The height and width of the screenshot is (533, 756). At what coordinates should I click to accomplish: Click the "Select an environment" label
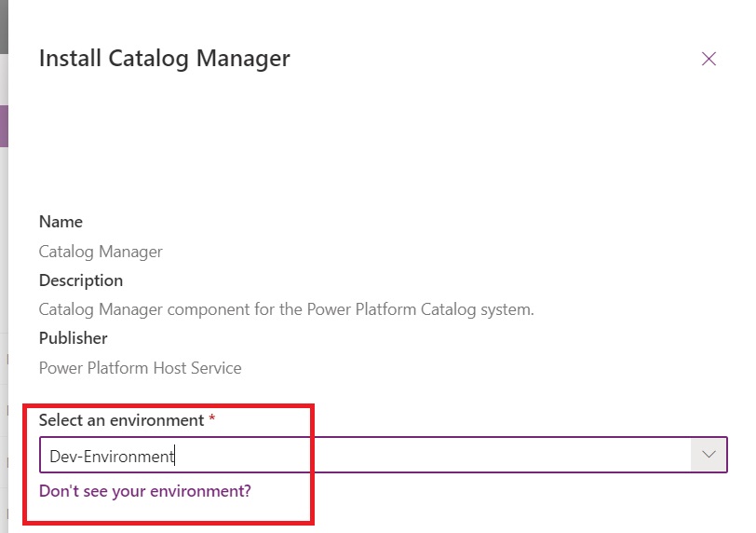pos(121,420)
